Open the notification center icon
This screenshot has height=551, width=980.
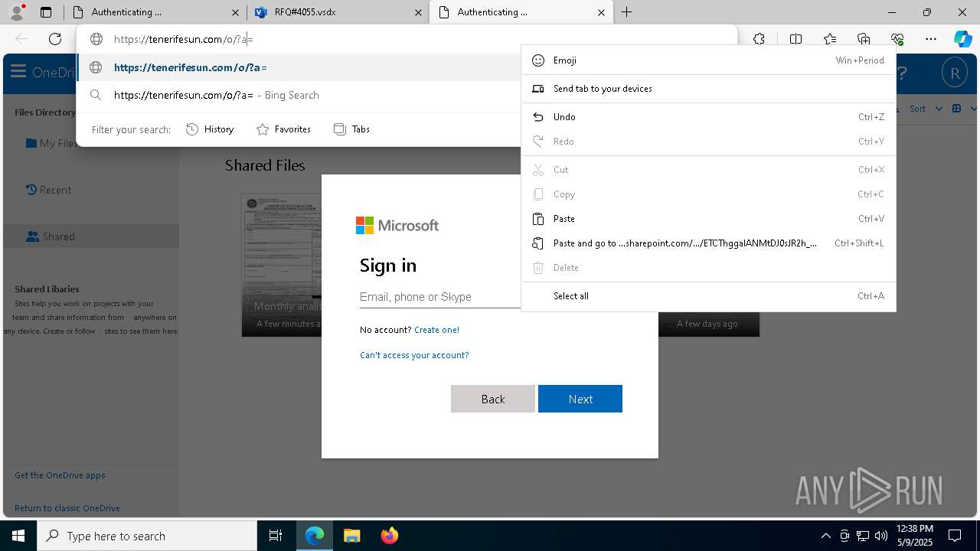(955, 536)
